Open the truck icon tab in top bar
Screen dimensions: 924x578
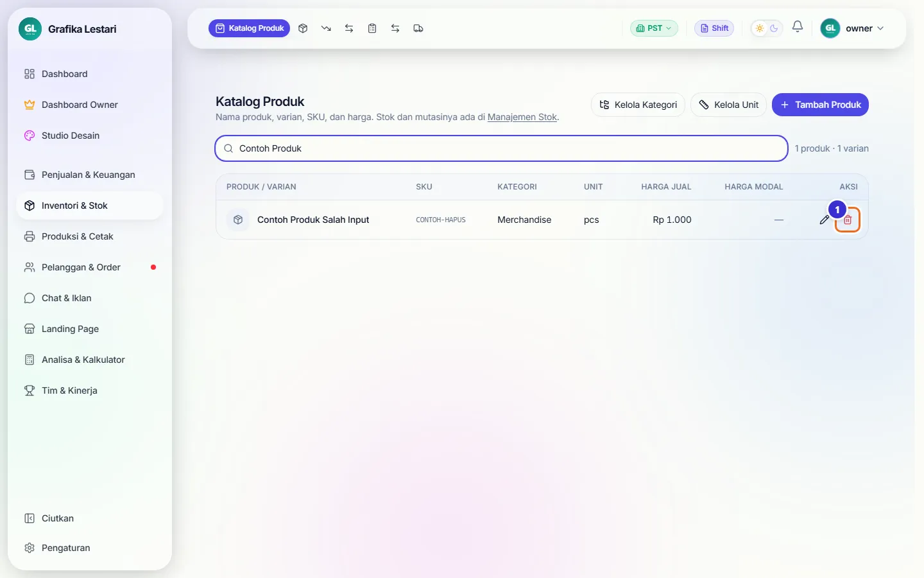click(x=418, y=28)
